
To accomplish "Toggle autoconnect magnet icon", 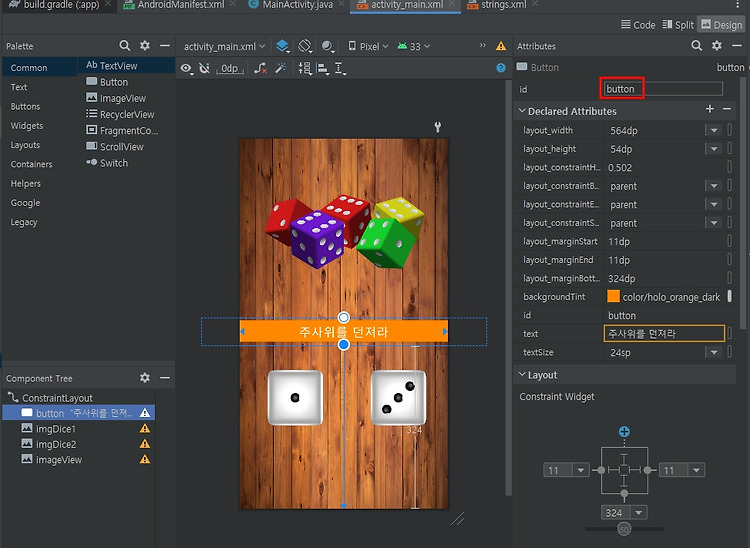I will tap(204, 68).
